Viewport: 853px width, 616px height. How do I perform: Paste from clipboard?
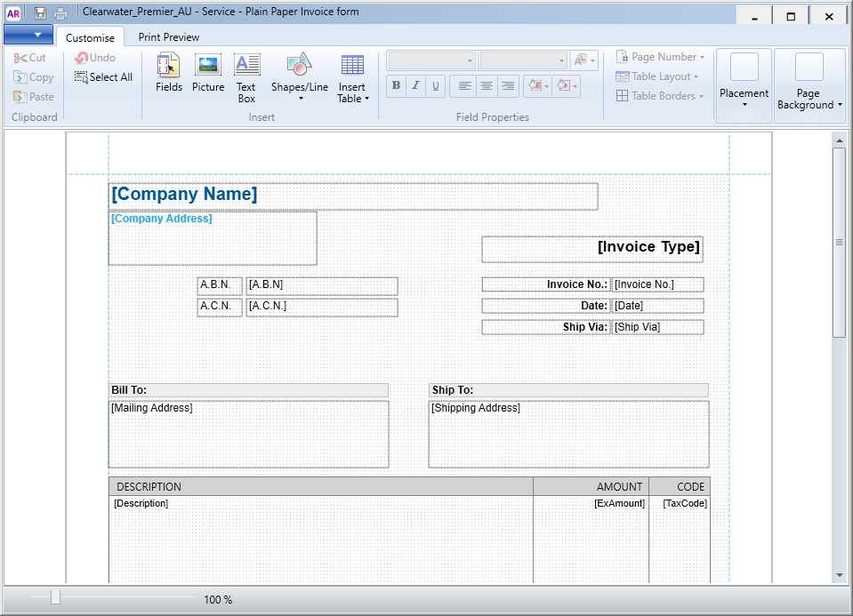click(x=34, y=97)
